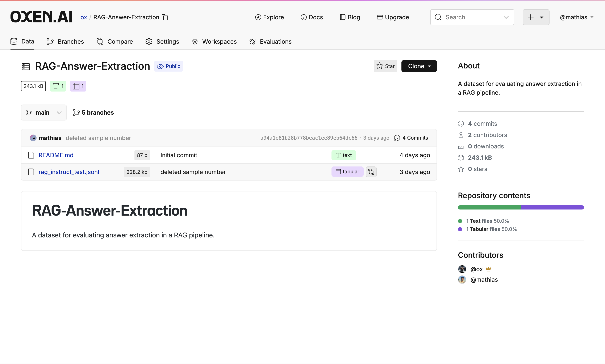Open the Workspaces panel
This screenshot has height=364, width=605.
point(214,41)
